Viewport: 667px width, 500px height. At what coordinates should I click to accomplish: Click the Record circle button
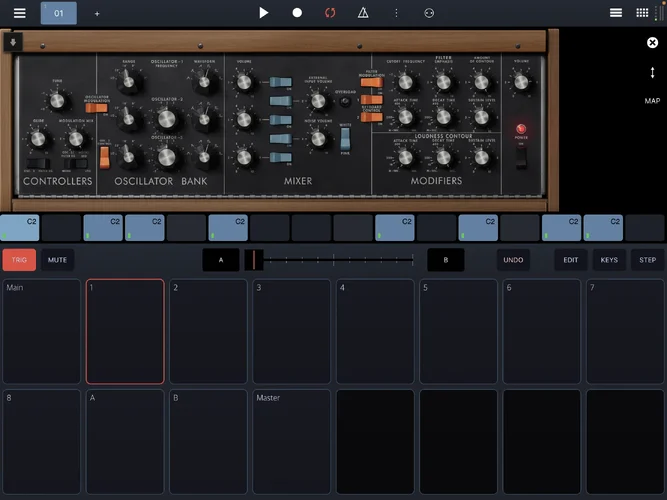[297, 13]
